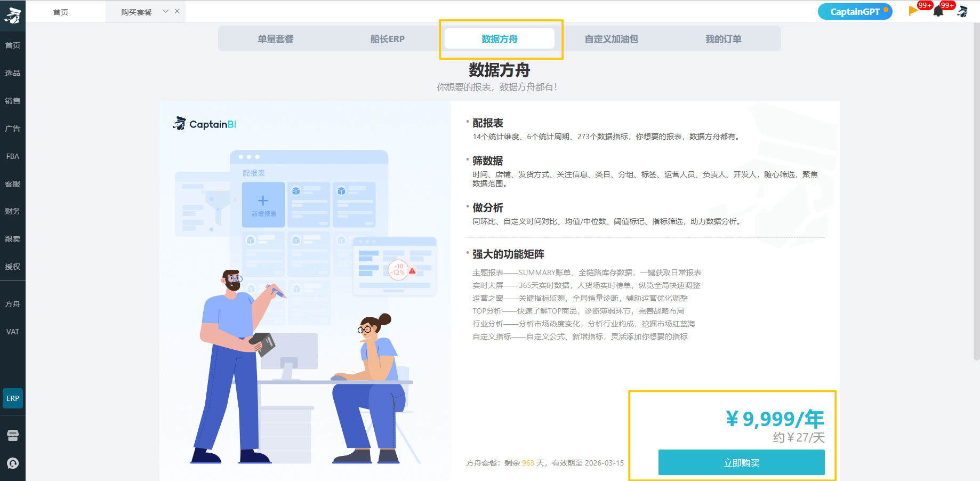The height and width of the screenshot is (481, 980).
Task: Click the ERP badge in the sidebar
Action: click(13, 398)
